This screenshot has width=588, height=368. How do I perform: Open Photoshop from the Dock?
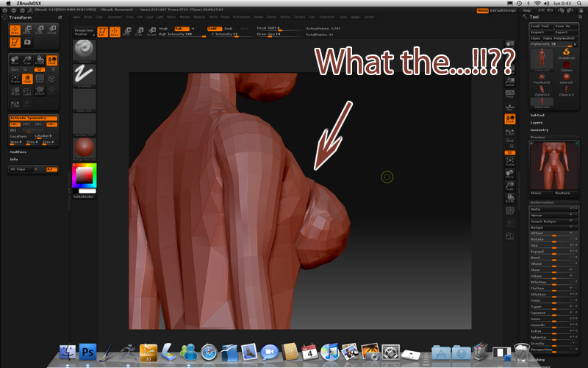87,352
